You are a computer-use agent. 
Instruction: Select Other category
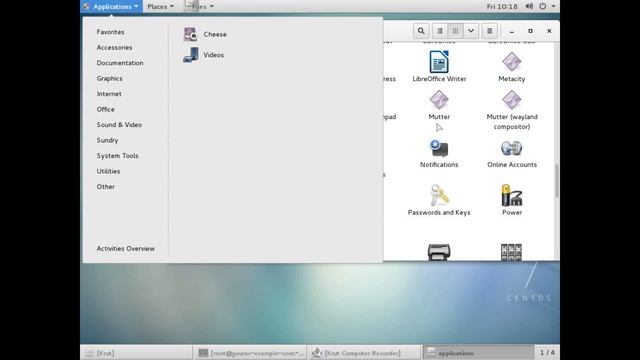click(x=106, y=187)
